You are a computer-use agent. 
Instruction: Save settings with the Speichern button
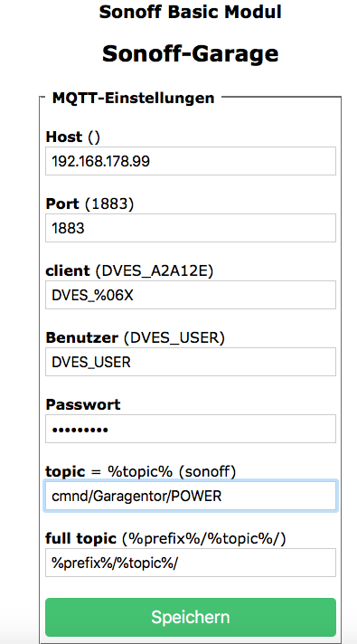[191, 617]
